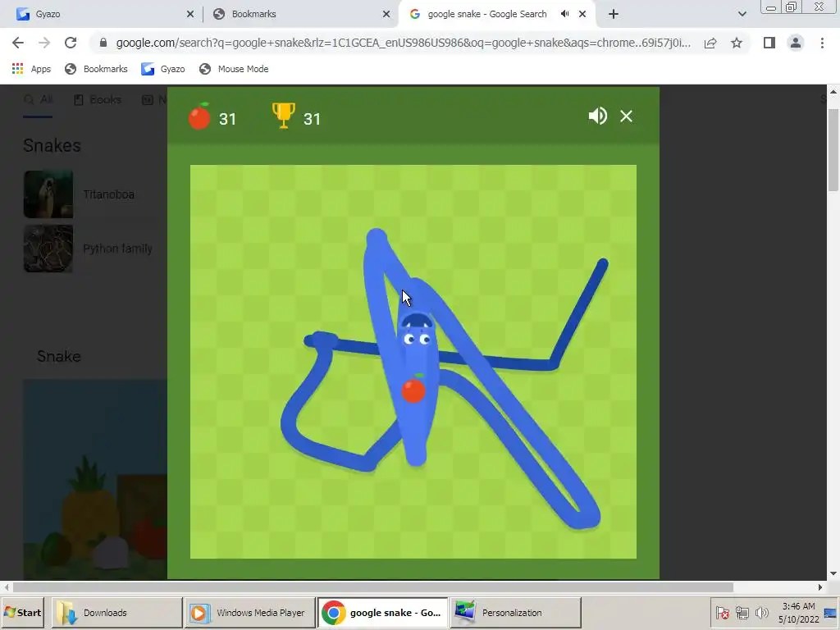Screen dimensions: 840x630
Task: Click the gold trophy high score icon
Action: tap(283, 115)
